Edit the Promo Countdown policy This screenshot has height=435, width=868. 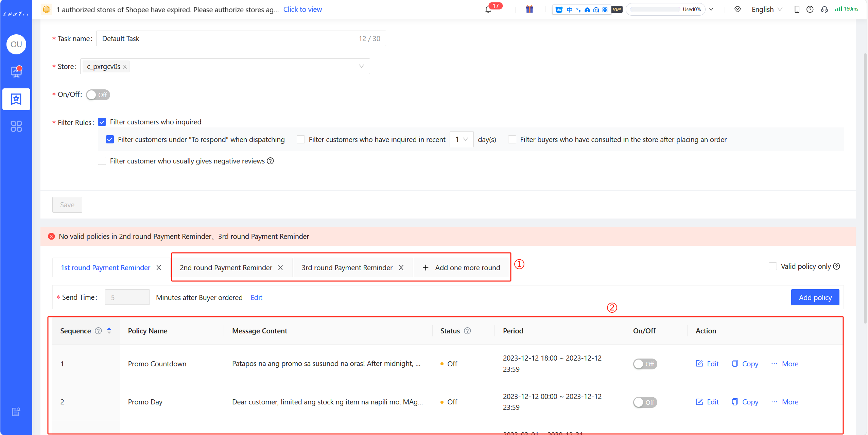pyautogui.click(x=707, y=364)
